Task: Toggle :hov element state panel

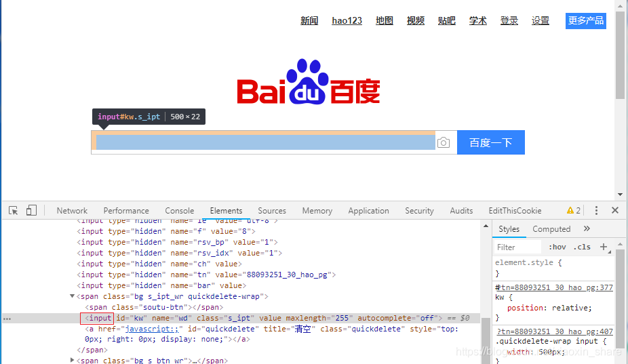Action: [557, 247]
